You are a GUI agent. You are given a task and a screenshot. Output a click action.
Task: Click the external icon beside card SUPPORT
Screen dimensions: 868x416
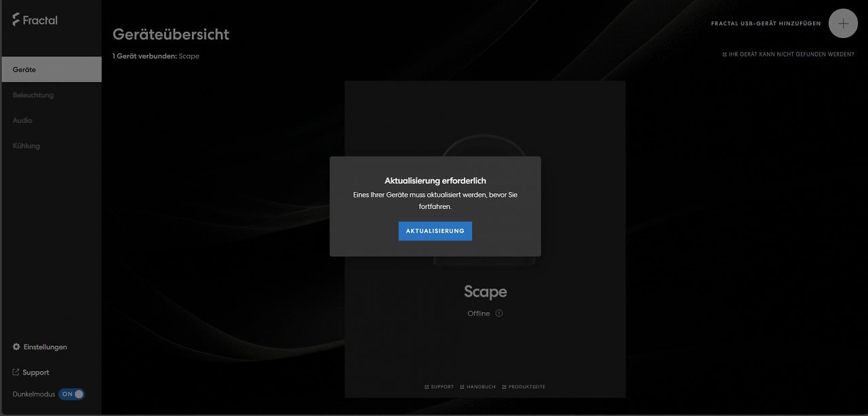click(427, 387)
